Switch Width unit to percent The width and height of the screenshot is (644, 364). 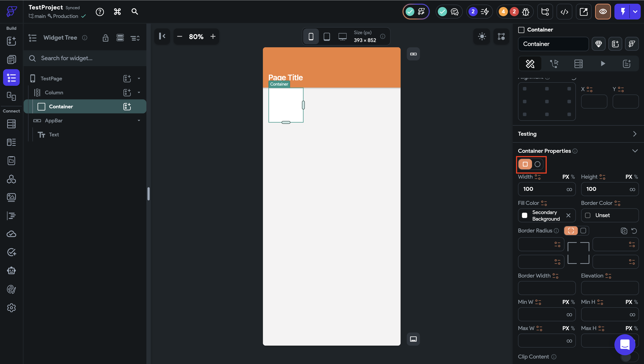573,177
